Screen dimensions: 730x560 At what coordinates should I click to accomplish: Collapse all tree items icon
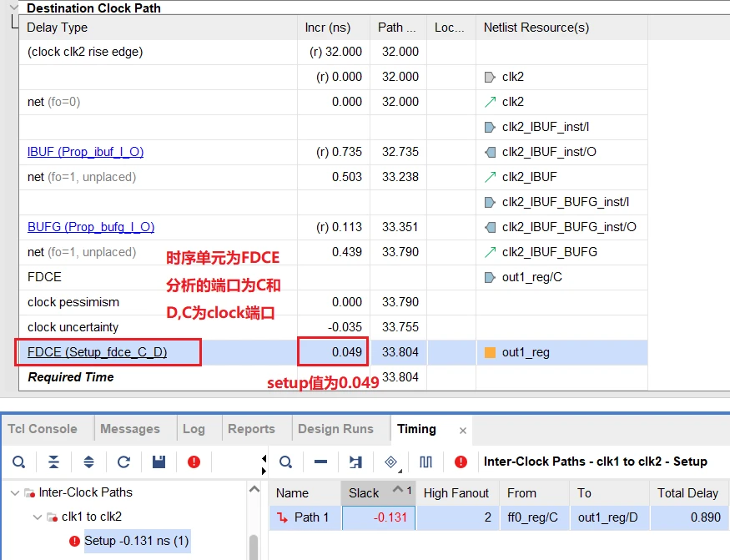[x=53, y=462]
